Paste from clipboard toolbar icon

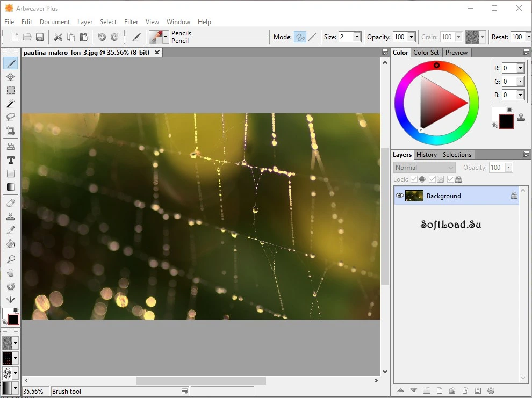pos(84,37)
